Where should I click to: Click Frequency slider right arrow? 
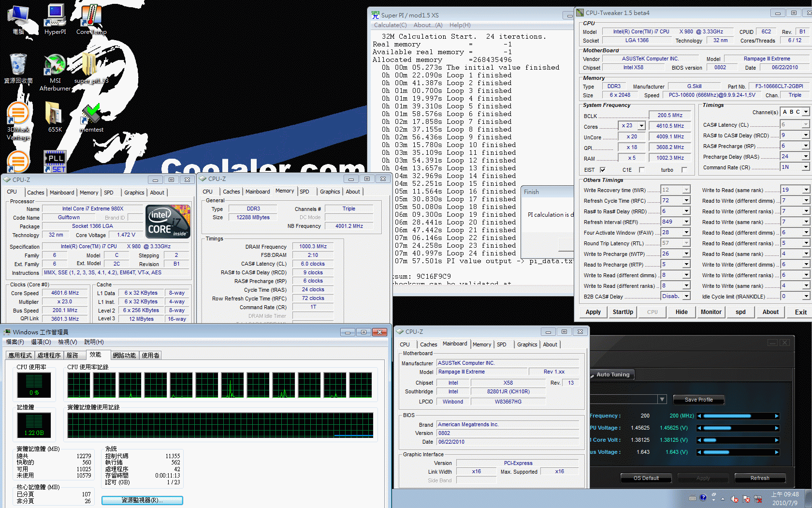click(x=777, y=416)
